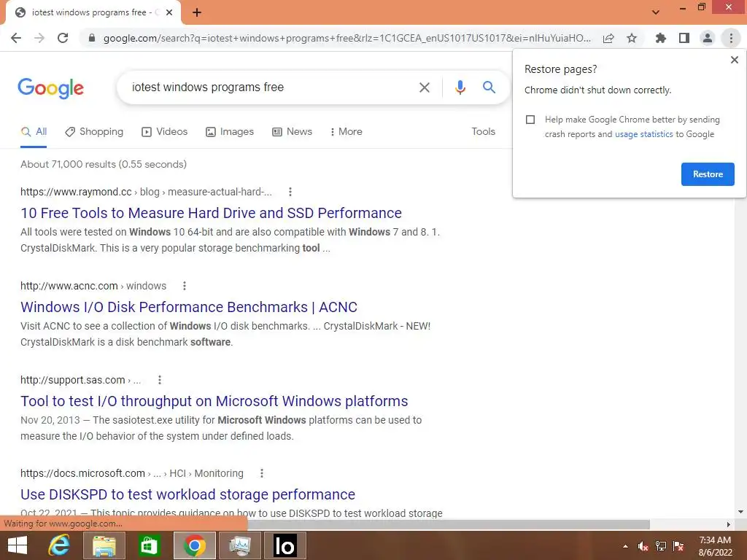The image size is (747, 560).
Task: Click the vertical scrollbar down arrow
Action: [x=740, y=512]
